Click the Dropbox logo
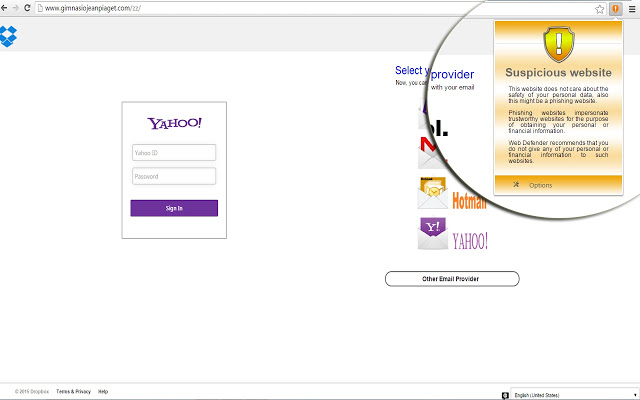Screen dimensions: 640x400 [8, 36]
